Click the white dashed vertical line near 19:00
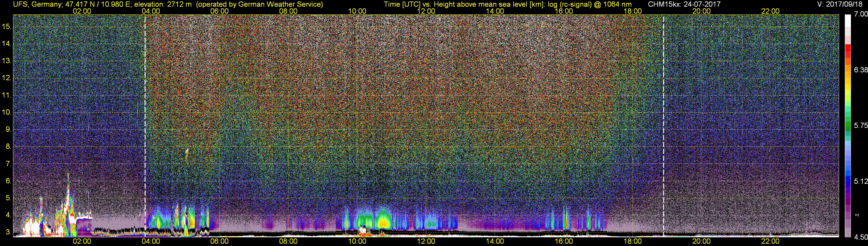Viewport: 868px width, 246px height. (x=663, y=125)
